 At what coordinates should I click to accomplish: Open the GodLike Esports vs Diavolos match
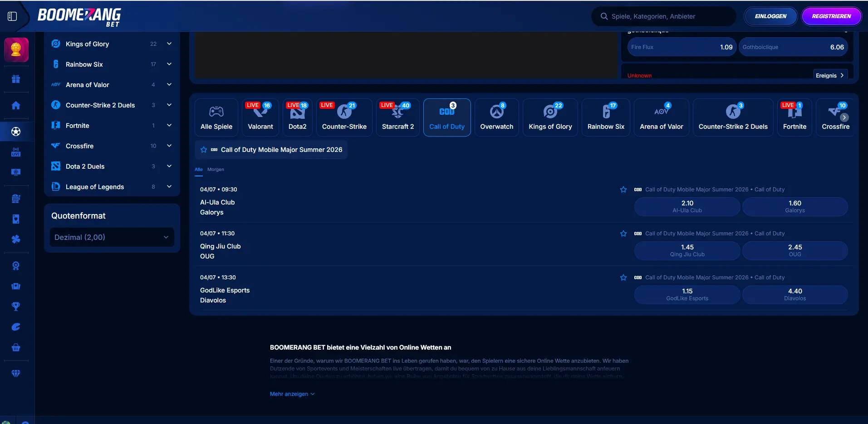pos(225,295)
